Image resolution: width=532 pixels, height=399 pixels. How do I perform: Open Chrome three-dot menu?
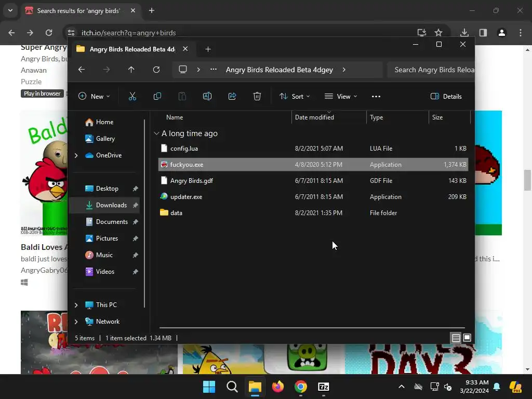click(521, 33)
